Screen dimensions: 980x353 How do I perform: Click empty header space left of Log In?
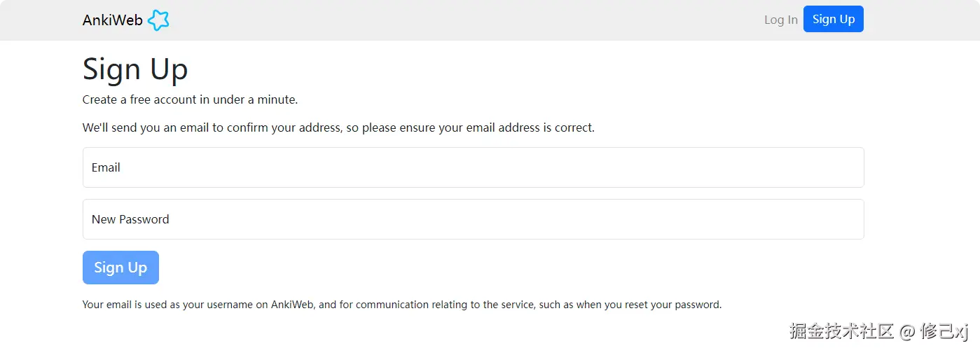click(490, 20)
